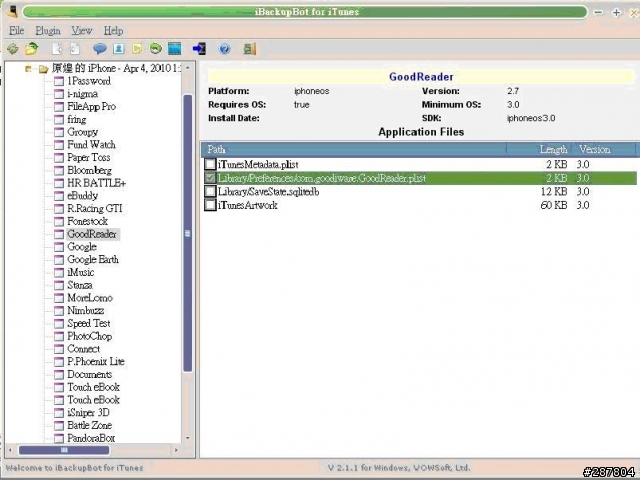Click the app icon in title bar corner
This screenshot has height=480, width=640.
coord(12,10)
